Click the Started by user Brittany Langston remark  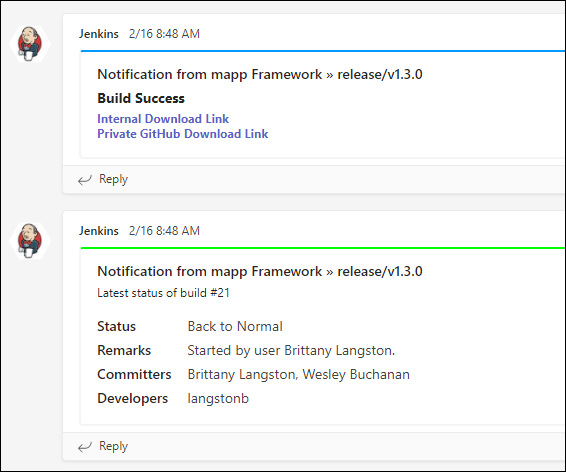291,351
